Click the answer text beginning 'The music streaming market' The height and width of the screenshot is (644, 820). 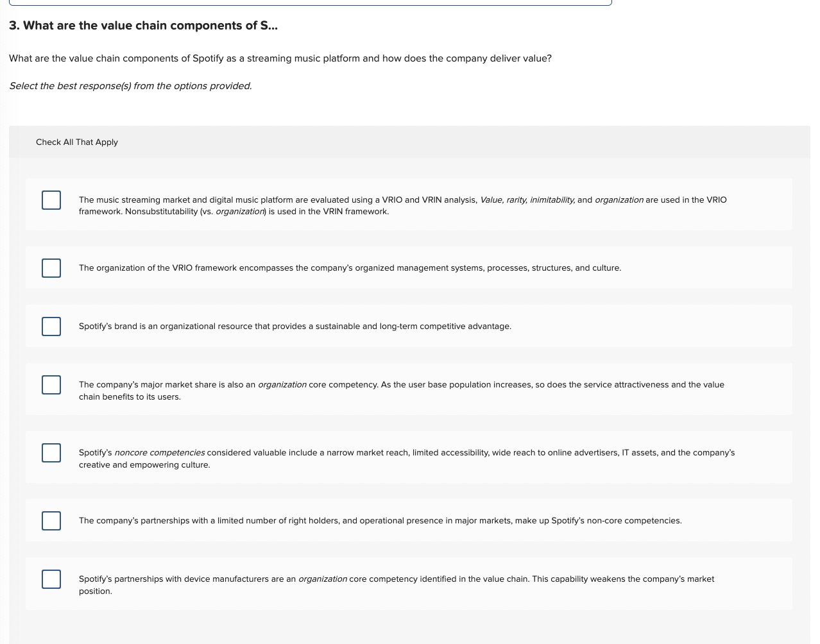pos(403,206)
